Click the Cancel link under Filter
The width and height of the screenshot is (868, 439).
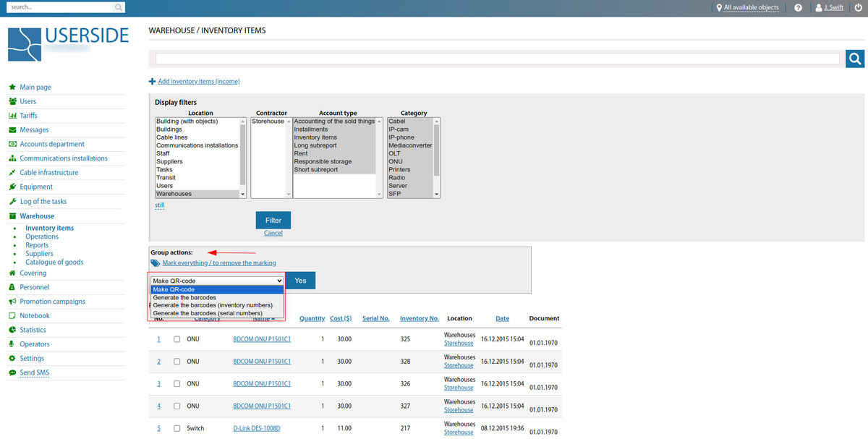273,233
